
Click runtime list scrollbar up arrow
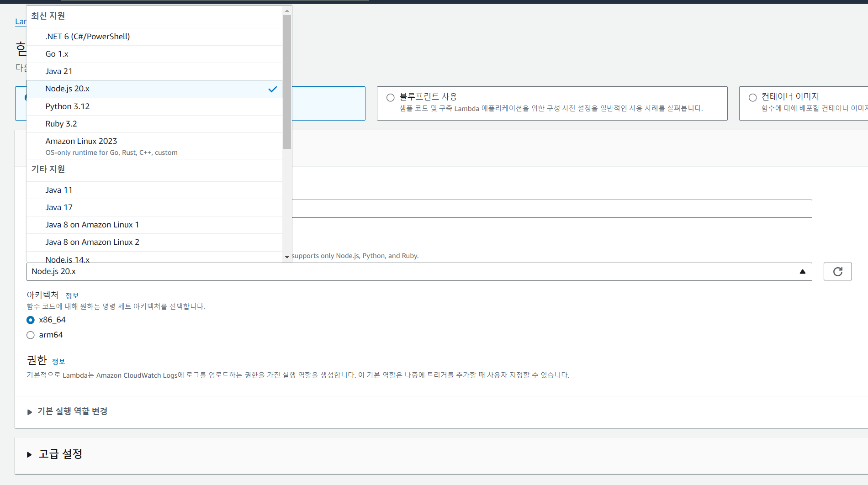(287, 11)
